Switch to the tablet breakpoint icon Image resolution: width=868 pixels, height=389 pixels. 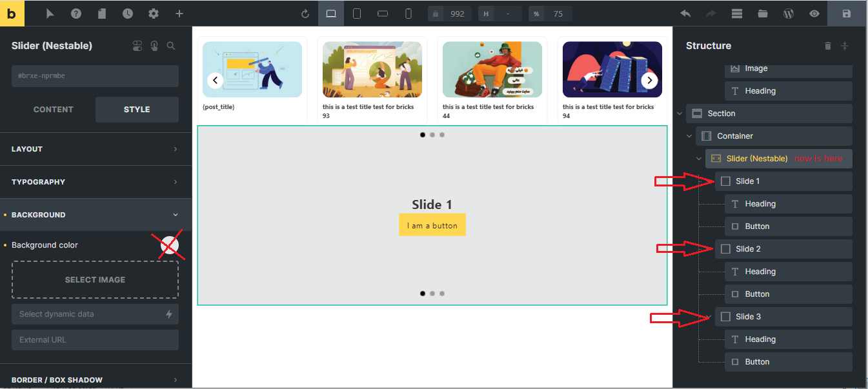[356, 13]
